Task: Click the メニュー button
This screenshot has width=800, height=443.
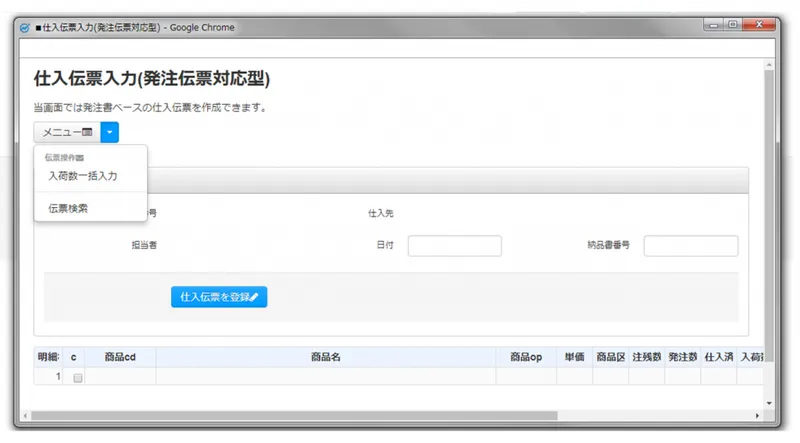Action: click(x=67, y=132)
